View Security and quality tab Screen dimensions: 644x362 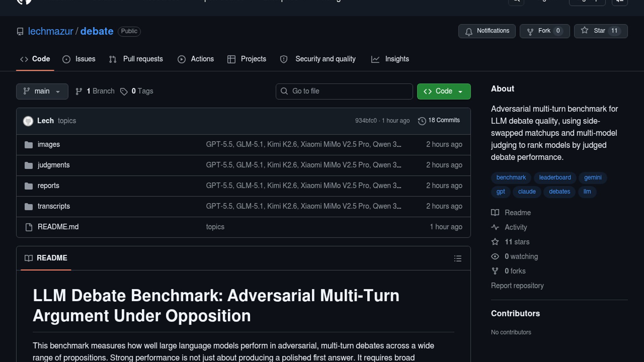click(318, 59)
